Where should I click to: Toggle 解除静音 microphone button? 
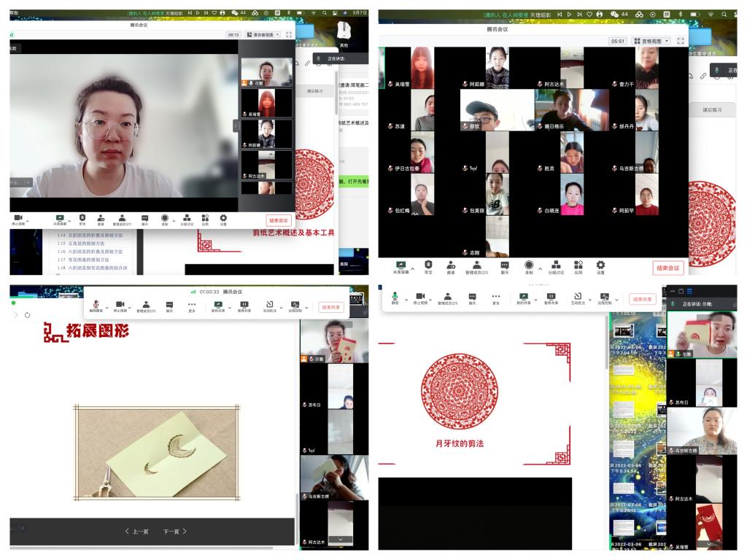coord(97,305)
